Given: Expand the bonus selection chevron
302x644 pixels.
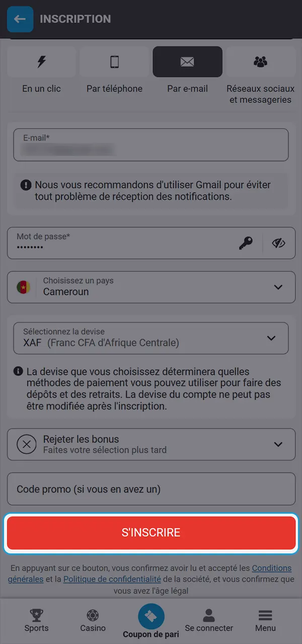Looking at the screenshot, I should point(278,444).
